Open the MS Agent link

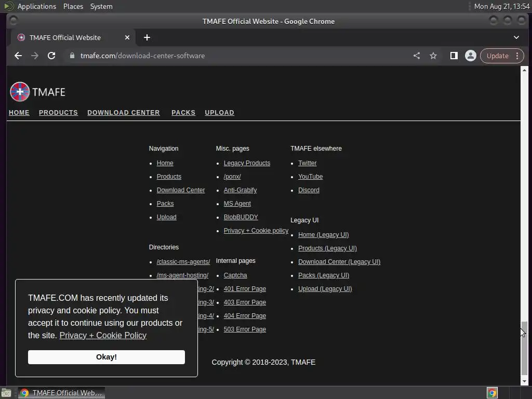pos(237,204)
